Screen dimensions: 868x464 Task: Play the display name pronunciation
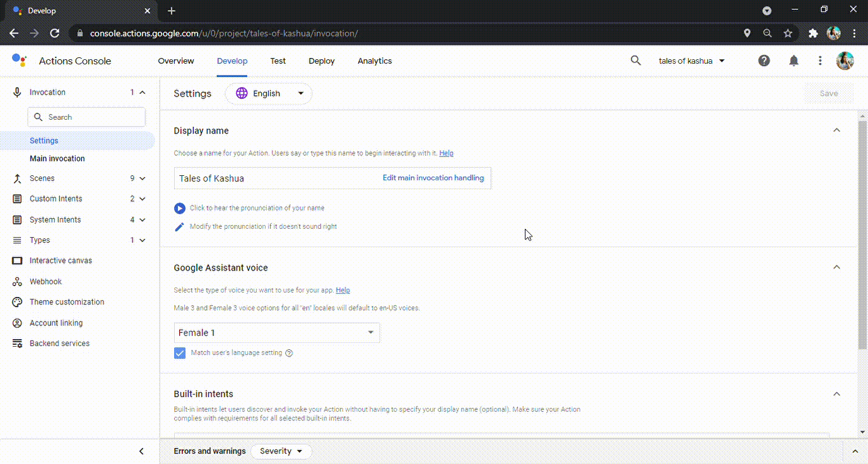click(x=180, y=208)
